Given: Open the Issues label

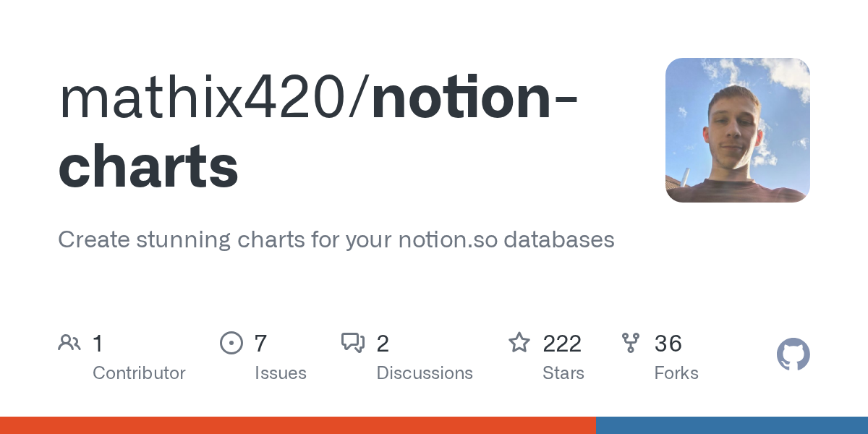Looking at the screenshot, I should 281,373.
